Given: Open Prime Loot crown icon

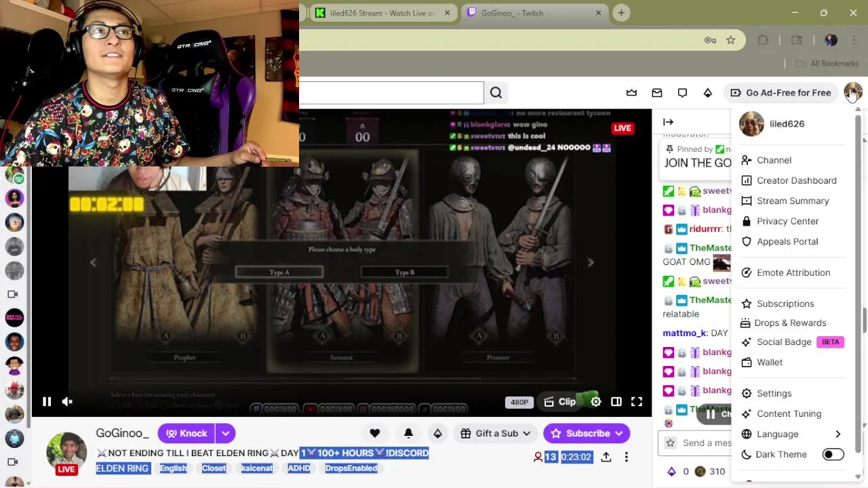Looking at the screenshot, I should [631, 93].
